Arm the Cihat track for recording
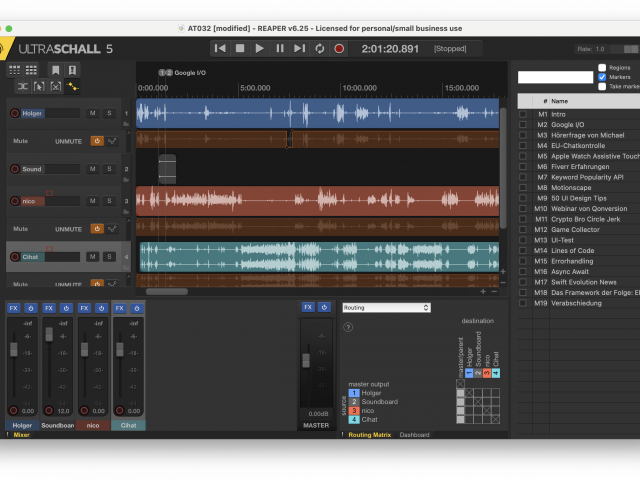640x480 pixels. coord(15,257)
